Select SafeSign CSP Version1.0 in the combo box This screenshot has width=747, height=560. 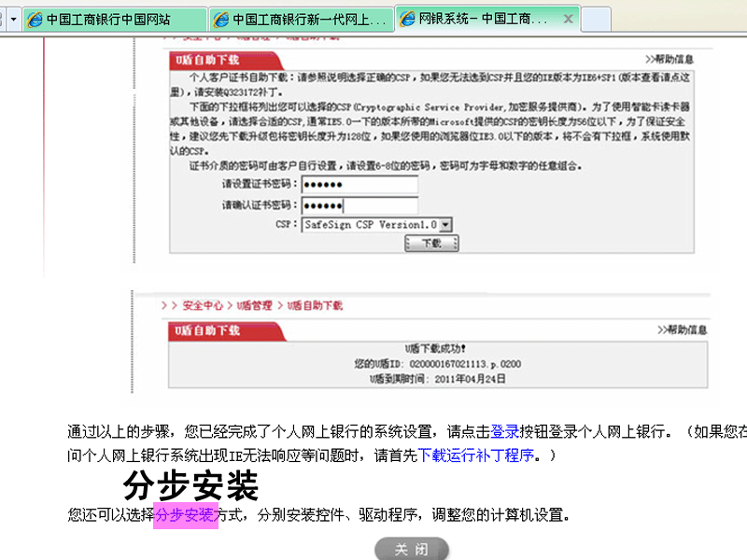(x=373, y=224)
